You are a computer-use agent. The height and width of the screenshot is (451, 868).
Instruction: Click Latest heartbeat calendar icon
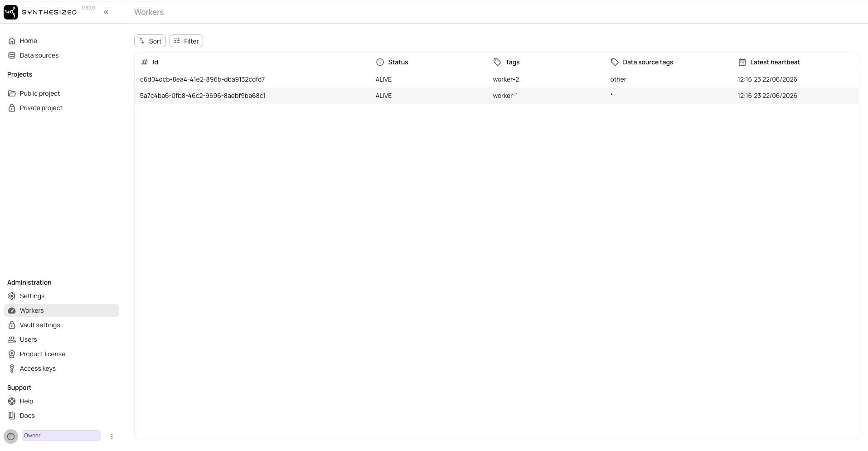click(x=742, y=62)
